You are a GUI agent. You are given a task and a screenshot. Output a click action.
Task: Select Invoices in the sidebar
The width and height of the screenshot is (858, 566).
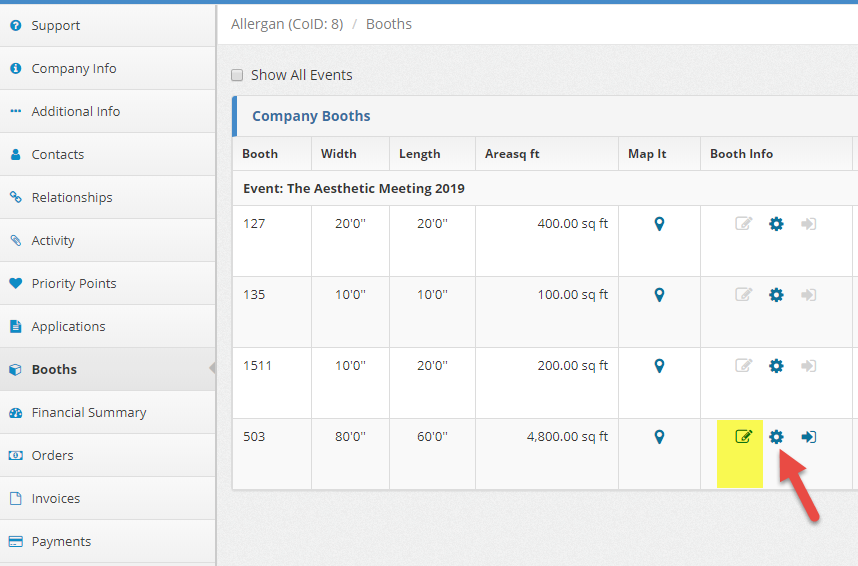click(55, 498)
